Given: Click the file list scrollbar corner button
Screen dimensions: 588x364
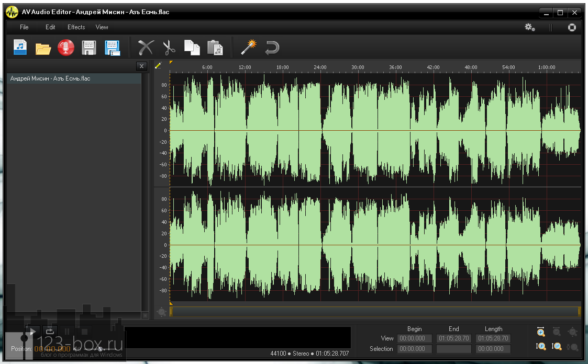Looking at the screenshot, I should pos(145,315).
